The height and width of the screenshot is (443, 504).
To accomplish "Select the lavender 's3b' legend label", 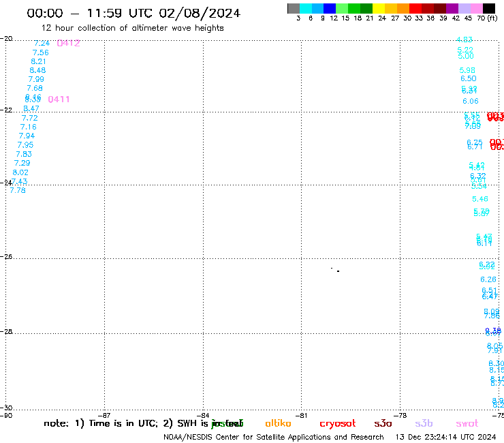I will pos(424,423).
